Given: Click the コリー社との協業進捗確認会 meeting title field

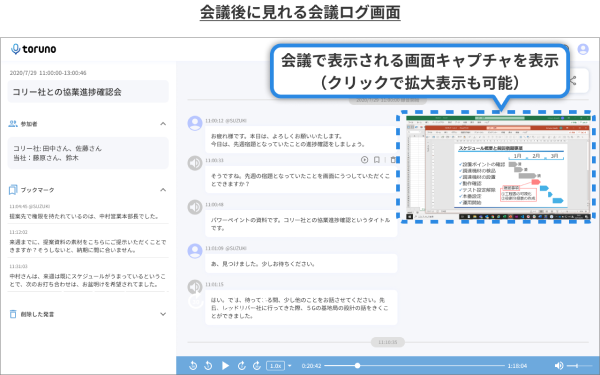Looking at the screenshot, I should click(x=88, y=92).
